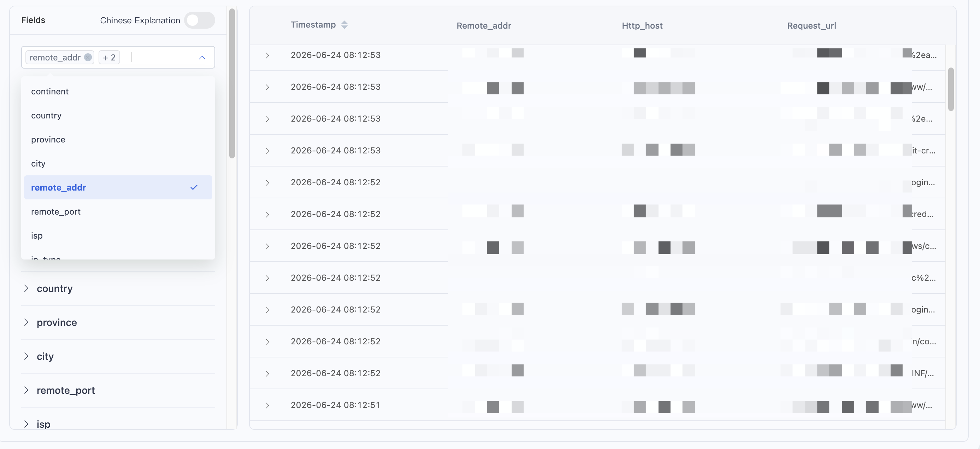Toggle the Chinese Explanation switch
The height and width of the screenshot is (449, 980).
[199, 20]
